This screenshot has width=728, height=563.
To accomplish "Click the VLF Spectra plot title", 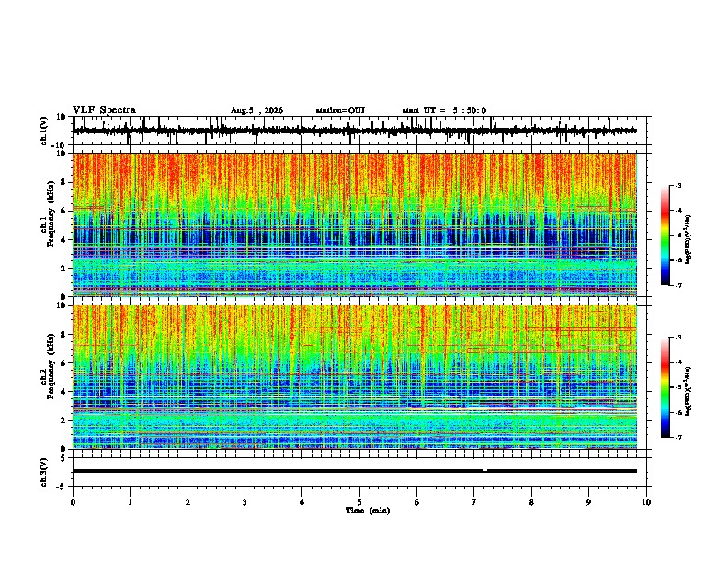I will pos(104,110).
